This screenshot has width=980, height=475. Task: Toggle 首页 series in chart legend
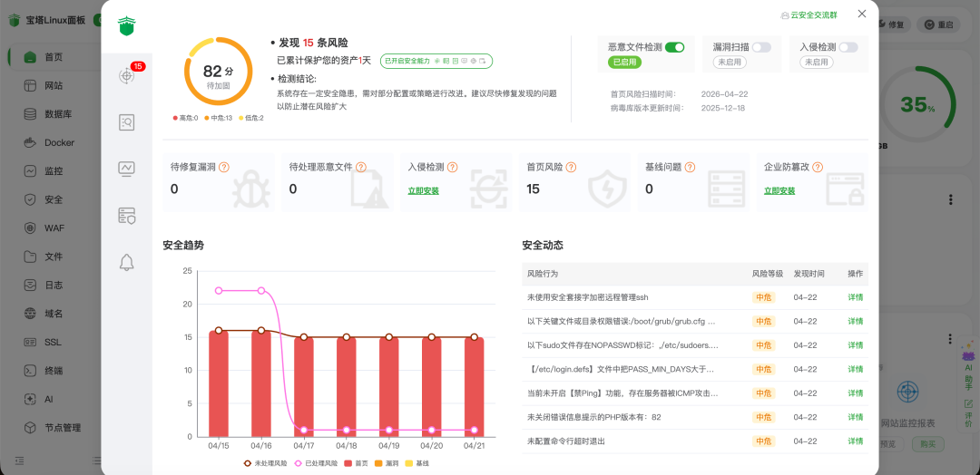click(x=356, y=463)
